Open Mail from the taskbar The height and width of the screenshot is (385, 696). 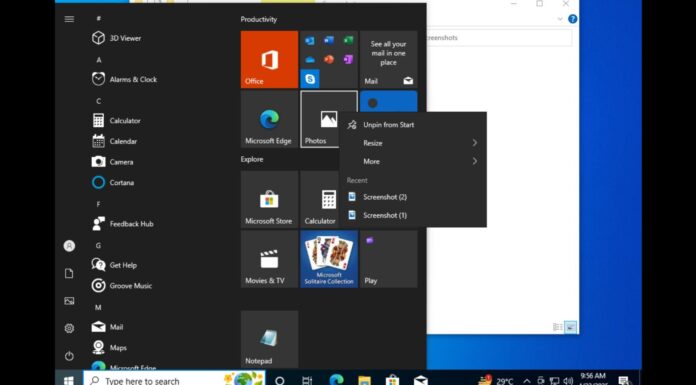coord(420,381)
